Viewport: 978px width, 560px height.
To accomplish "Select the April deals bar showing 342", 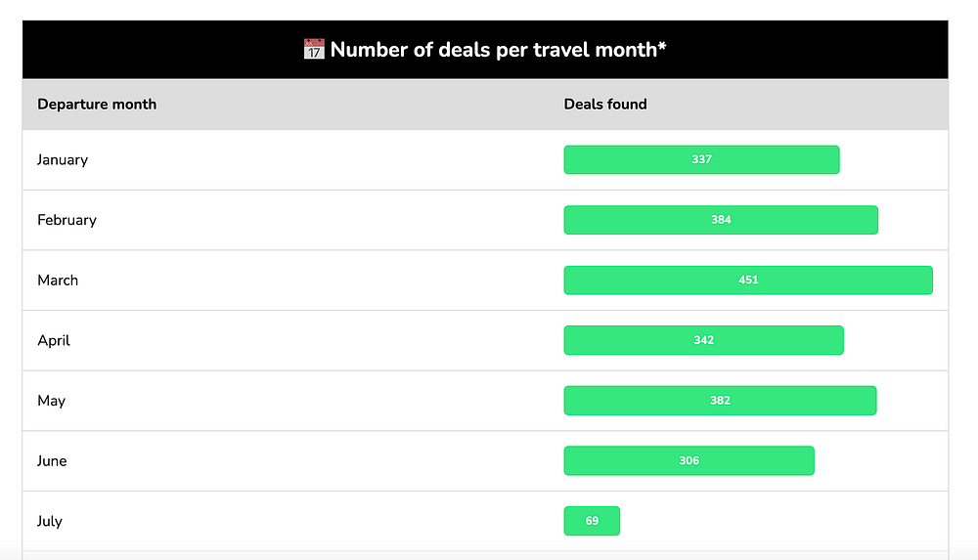I will [x=703, y=340].
